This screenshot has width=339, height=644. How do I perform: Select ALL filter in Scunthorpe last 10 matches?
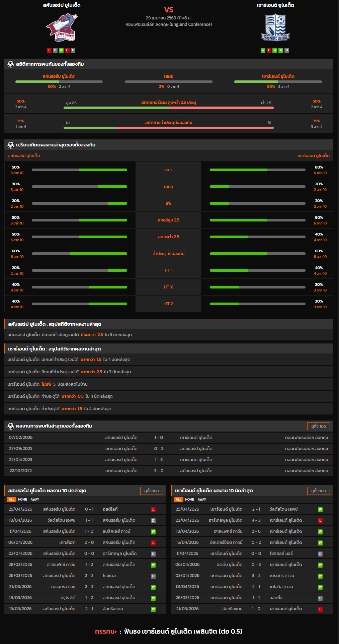click(11, 499)
